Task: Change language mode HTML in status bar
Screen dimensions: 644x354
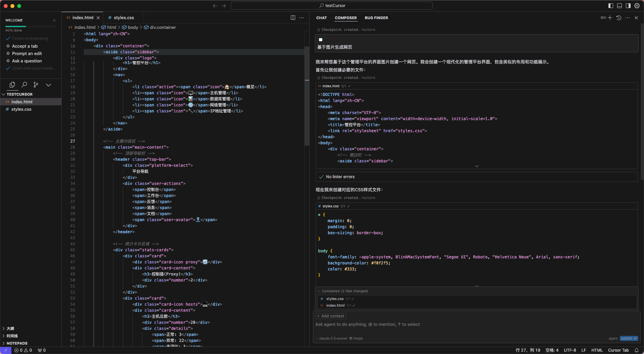Action: coord(597,350)
